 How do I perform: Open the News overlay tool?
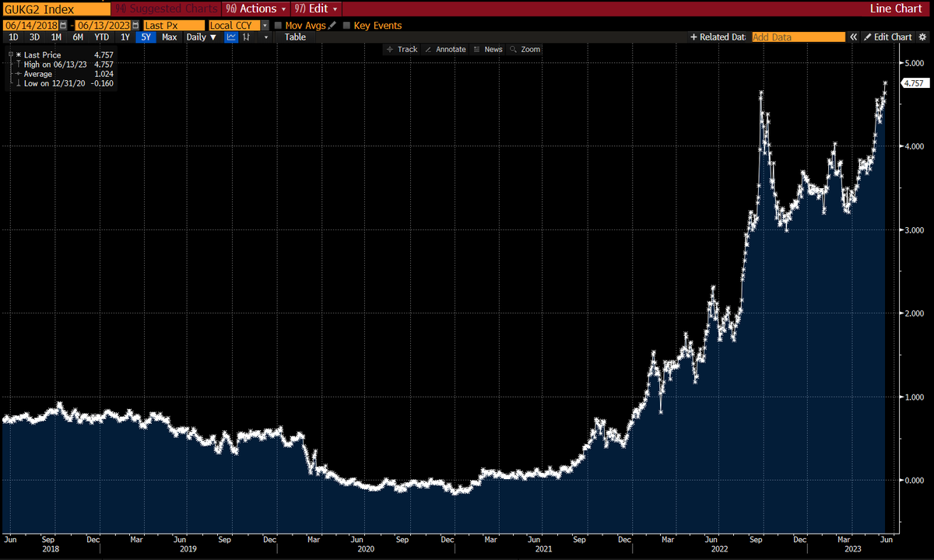488,49
